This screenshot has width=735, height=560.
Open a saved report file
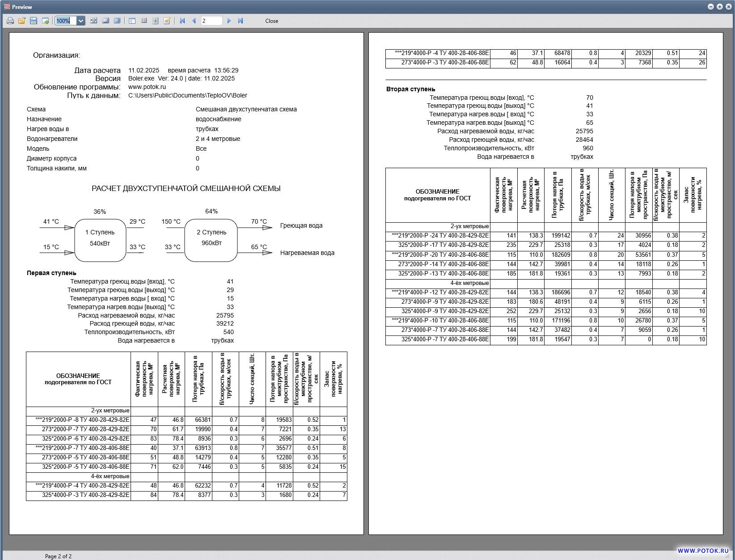pyautogui.click(x=21, y=21)
